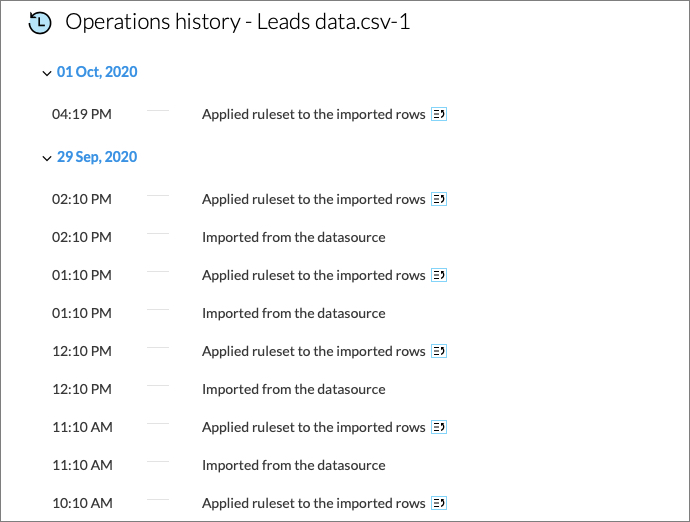Click the 10:10 AM Applied ruleset text
Screen dimensions: 690x522
click(313, 503)
